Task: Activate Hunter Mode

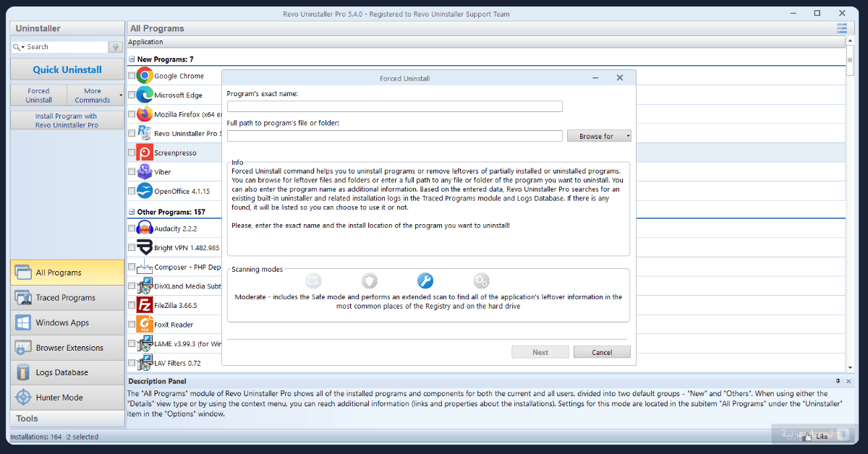Action: click(x=67, y=398)
